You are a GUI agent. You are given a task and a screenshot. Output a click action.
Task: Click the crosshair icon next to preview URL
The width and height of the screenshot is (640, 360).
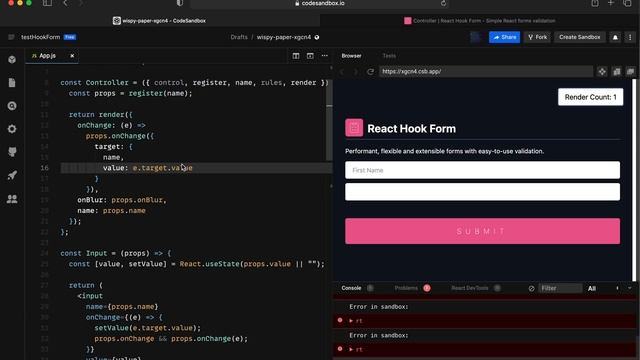pos(602,71)
